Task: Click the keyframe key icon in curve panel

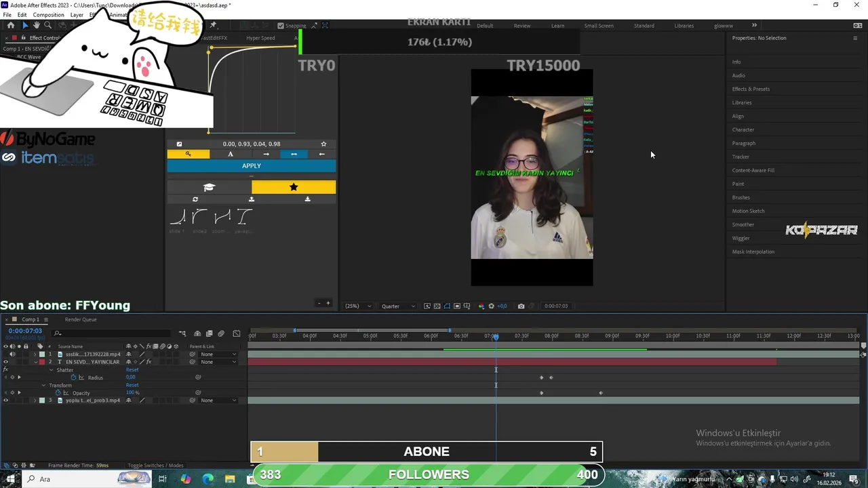Action: coord(189,154)
